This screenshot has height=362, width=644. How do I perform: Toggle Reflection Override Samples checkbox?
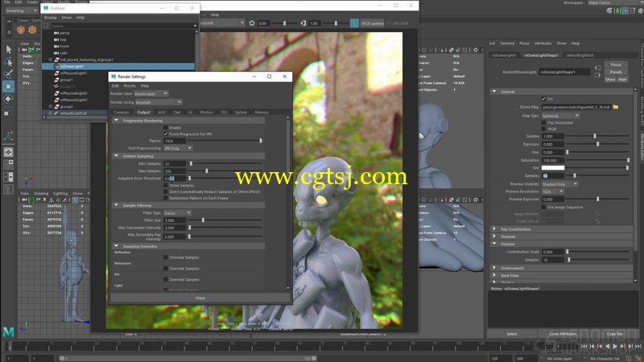tap(166, 257)
